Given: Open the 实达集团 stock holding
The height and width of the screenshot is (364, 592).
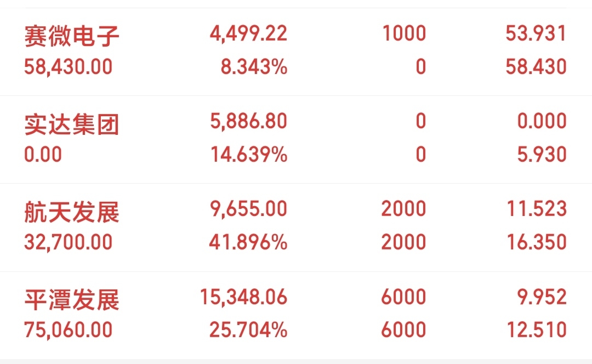Looking at the screenshot, I should (x=72, y=124).
